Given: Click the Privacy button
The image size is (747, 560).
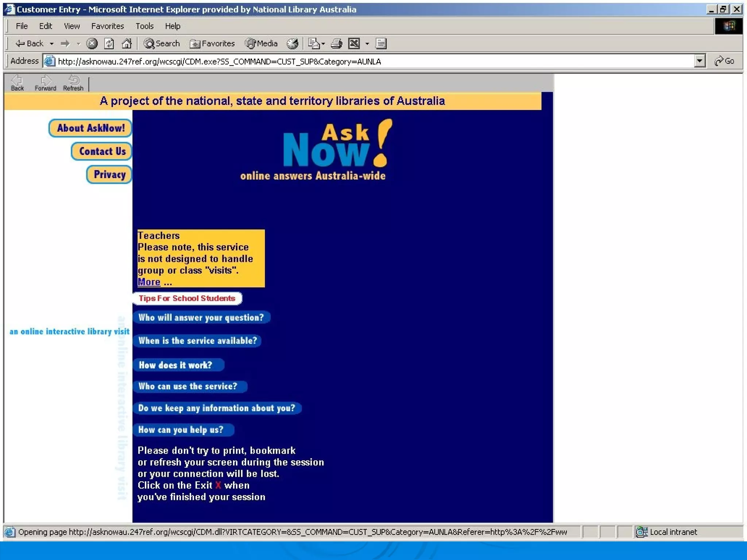Looking at the screenshot, I should click(109, 175).
